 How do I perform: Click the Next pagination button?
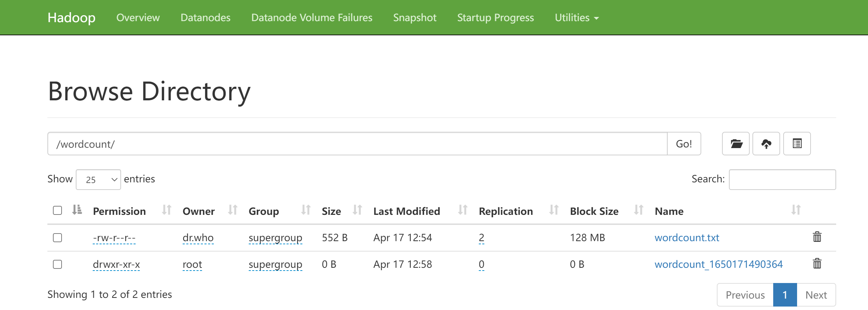click(816, 295)
